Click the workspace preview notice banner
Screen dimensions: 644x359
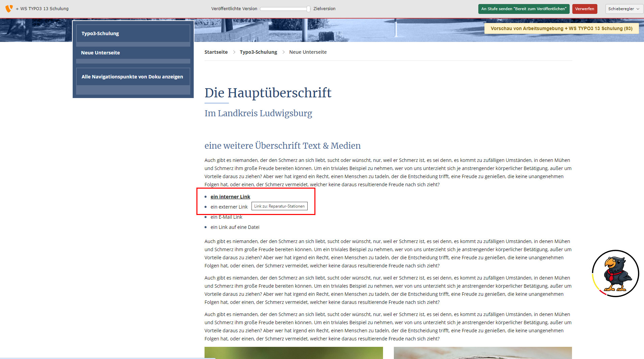coord(561,28)
